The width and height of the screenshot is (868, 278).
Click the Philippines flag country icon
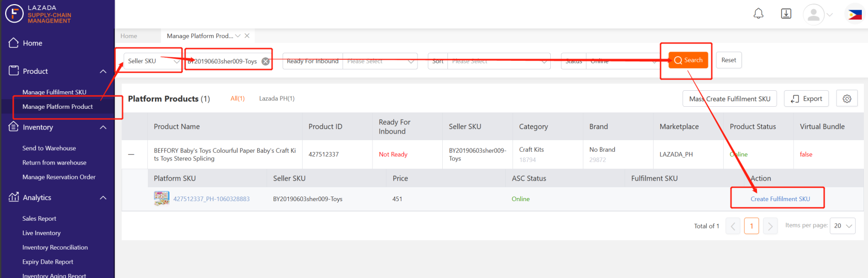pyautogui.click(x=855, y=15)
